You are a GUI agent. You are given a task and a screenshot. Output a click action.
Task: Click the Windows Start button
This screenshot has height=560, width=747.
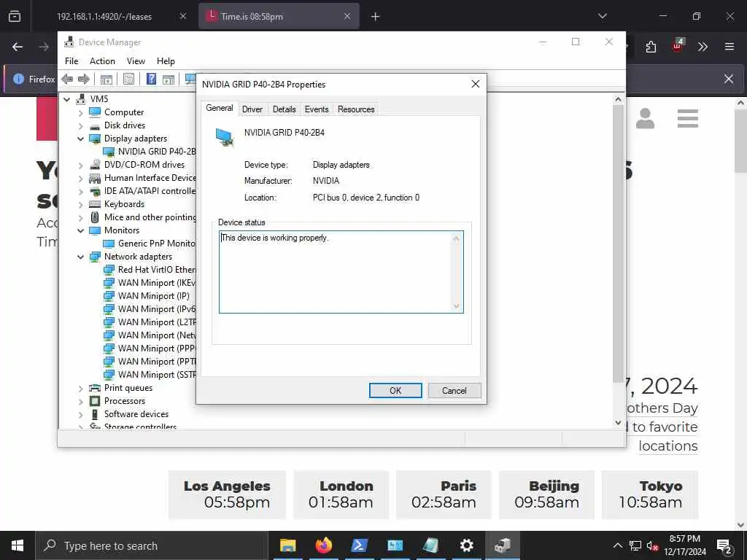18,545
